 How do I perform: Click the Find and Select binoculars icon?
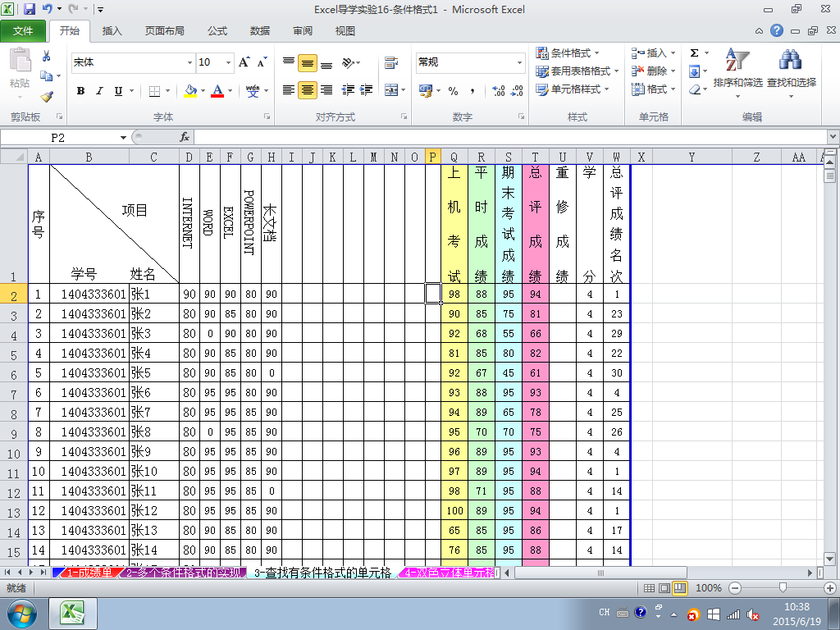(x=791, y=59)
